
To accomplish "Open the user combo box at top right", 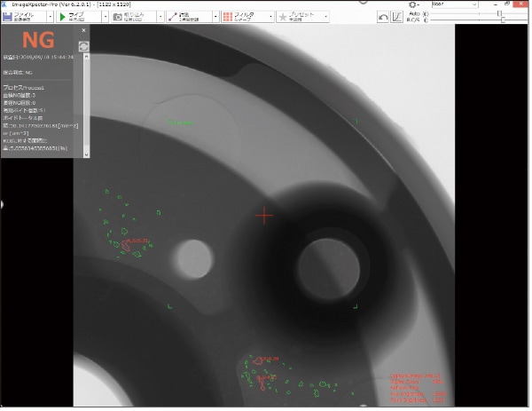I will click(x=455, y=4).
